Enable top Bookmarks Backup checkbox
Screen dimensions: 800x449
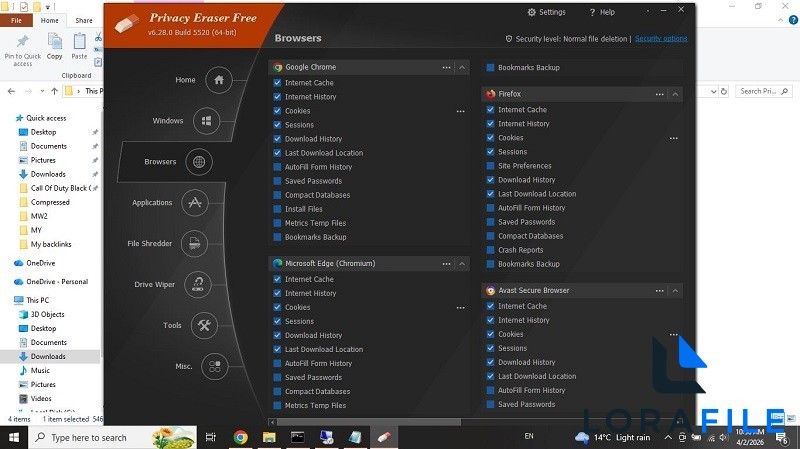[x=490, y=67]
